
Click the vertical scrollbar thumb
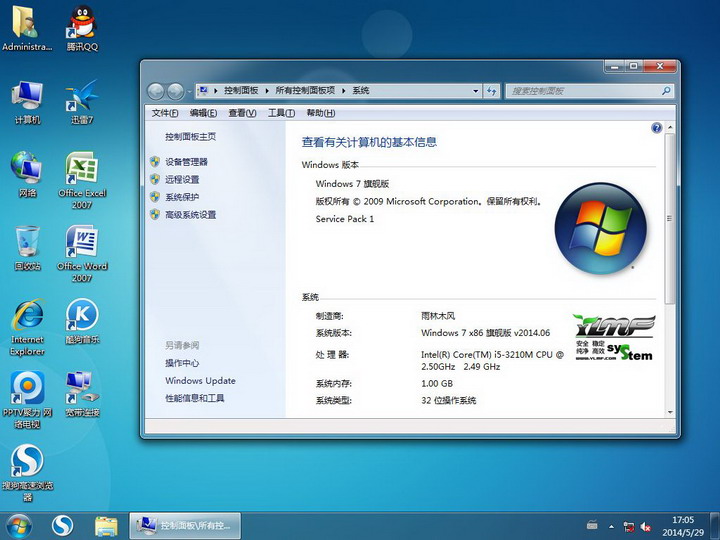point(670,219)
